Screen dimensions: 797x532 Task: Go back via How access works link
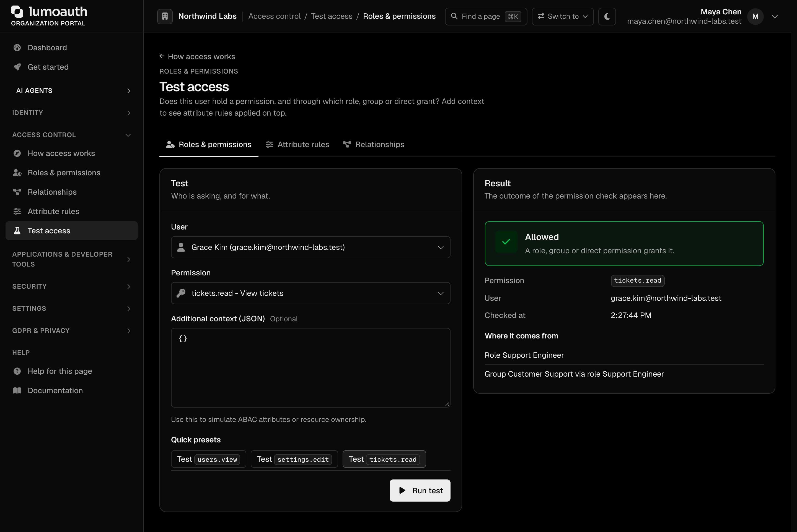click(x=197, y=57)
